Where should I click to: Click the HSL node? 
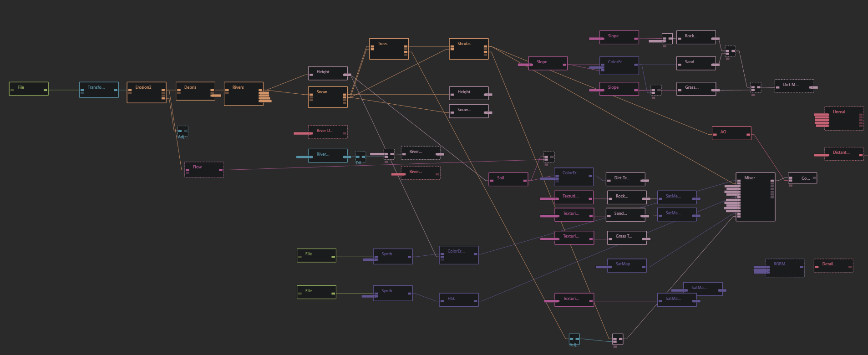(458, 299)
